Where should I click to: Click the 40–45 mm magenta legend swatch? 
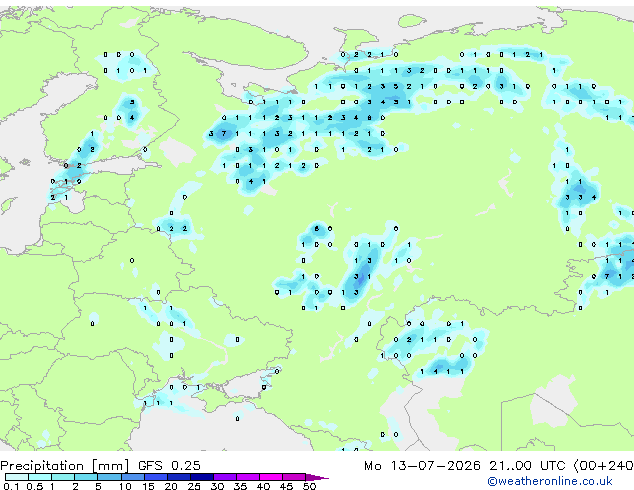[x=271, y=477]
